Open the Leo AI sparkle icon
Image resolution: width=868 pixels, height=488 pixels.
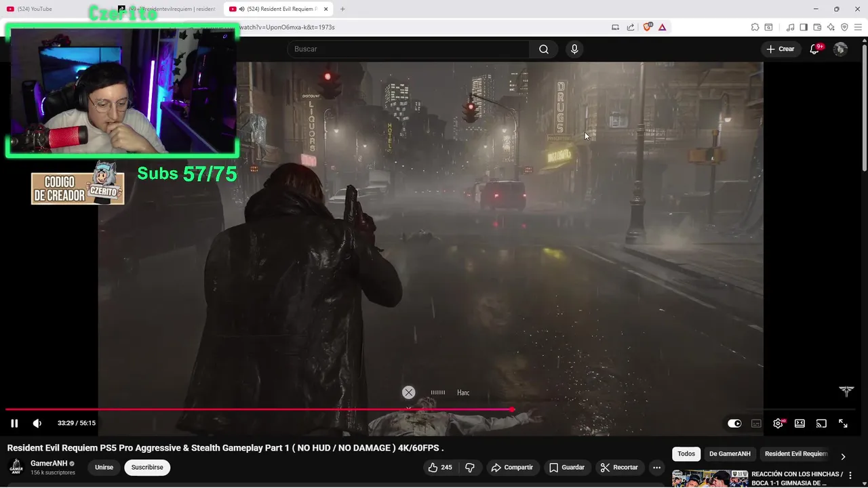831,27
